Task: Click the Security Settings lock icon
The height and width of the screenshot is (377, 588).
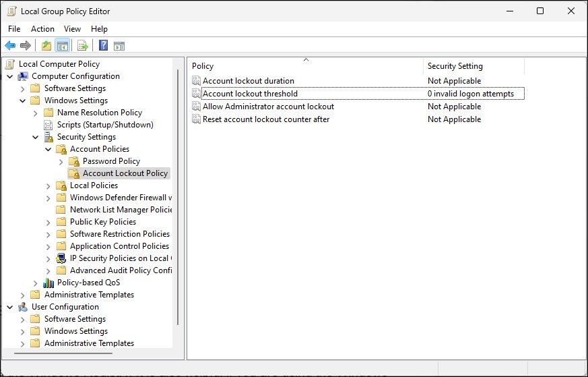Action: (48, 137)
